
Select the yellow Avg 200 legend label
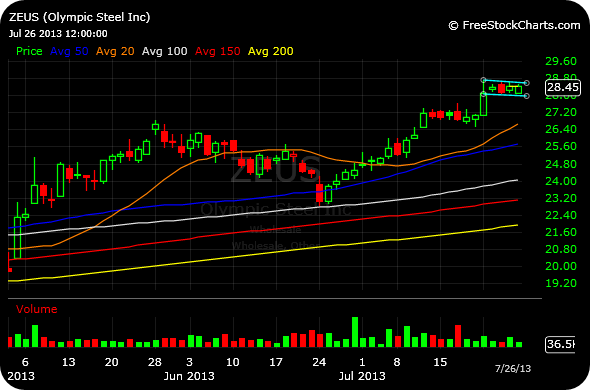point(271,51)
